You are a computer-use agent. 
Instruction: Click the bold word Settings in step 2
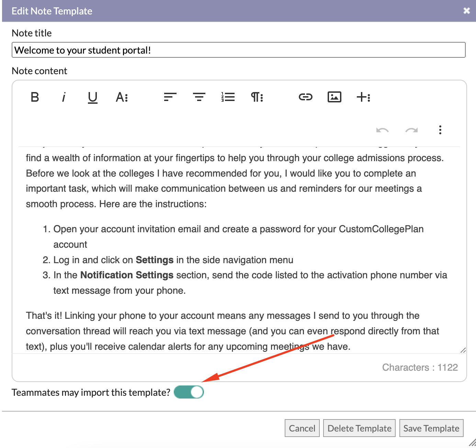click(155, 260)
